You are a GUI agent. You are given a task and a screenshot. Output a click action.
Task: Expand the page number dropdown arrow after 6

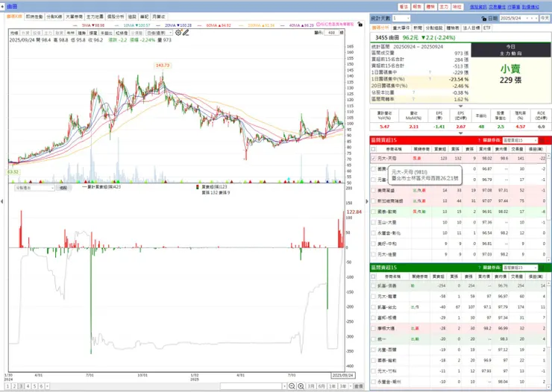[x=47, y=386]
